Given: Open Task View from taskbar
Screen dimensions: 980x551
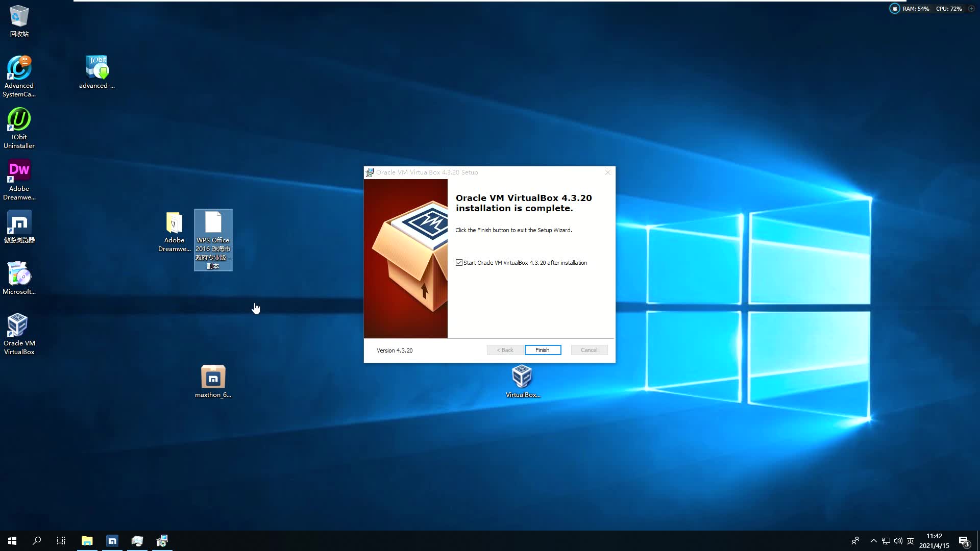Looking at the screenshot, I should (61, 541).
